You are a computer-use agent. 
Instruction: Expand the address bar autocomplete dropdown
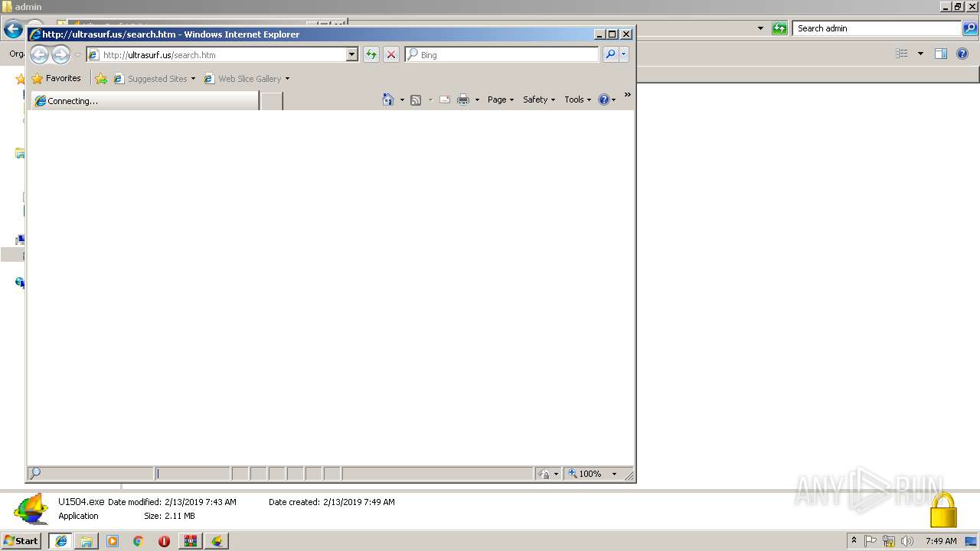point(352,55)
